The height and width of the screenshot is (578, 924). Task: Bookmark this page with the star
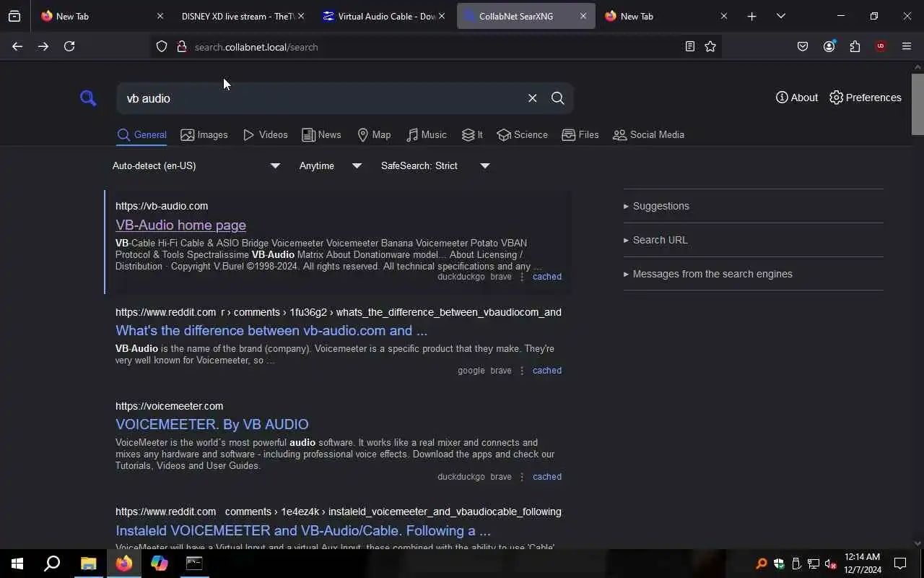click(x=710, y=46)
